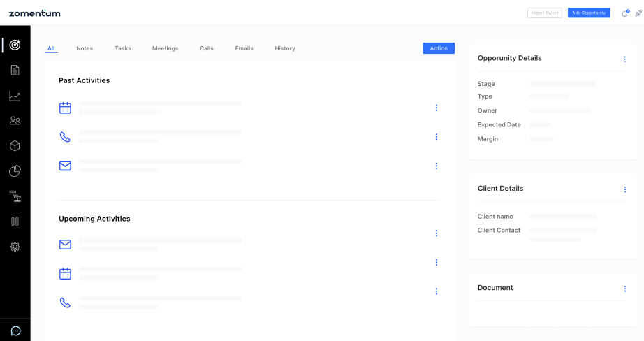This screenshot has width=644, height=341.
Task: Click the notifications bell icon
Action: coord(624,13)
